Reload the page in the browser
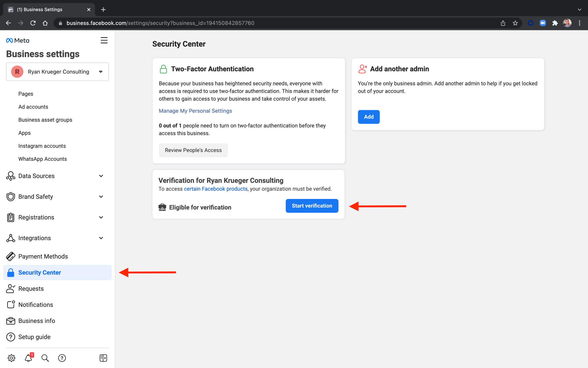Image resolution: width=588 pixels, height=368 pixels. (x=33, y=23)
